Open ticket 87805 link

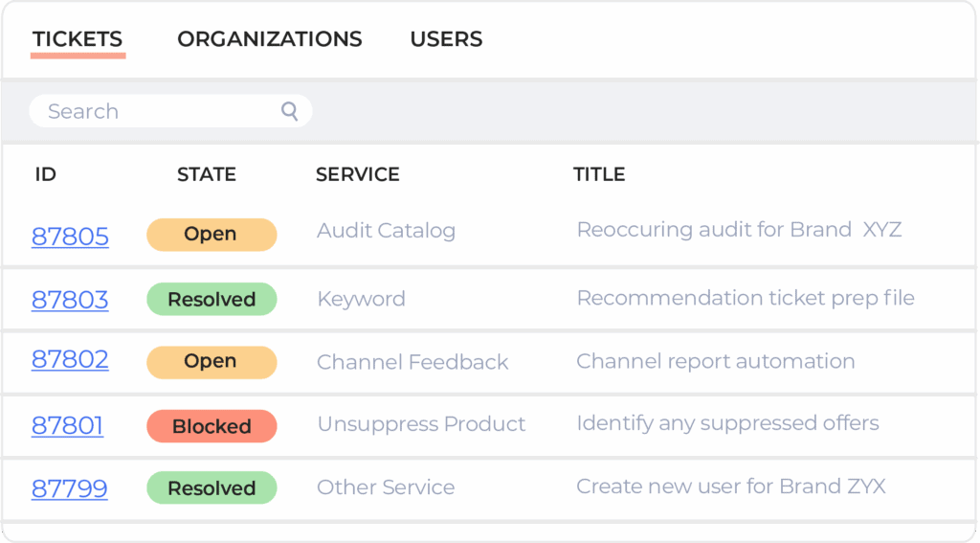[70, 237]
